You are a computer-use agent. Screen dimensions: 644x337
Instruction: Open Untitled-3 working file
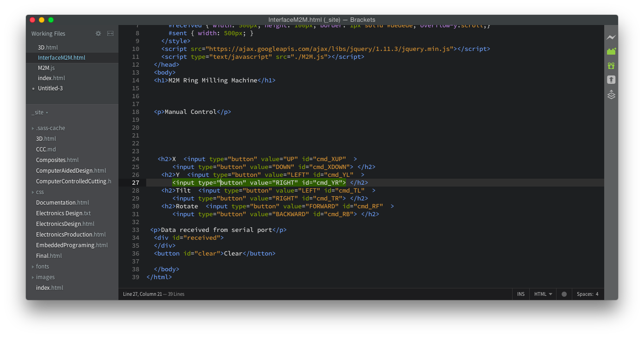click(50, 88)
